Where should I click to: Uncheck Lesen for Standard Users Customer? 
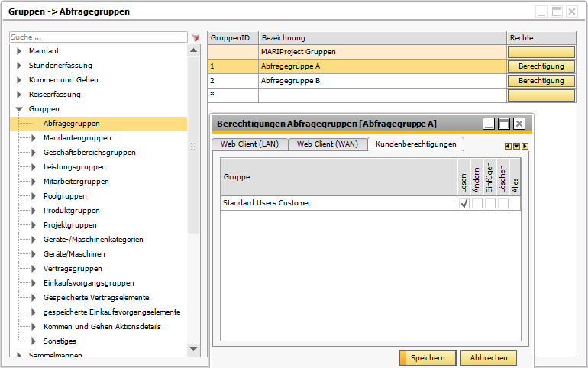(x=464, y=204)
